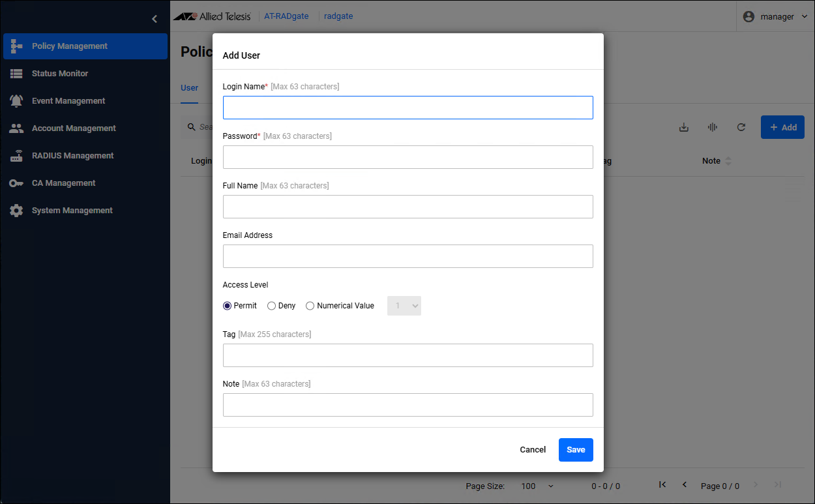The image size is (815, 504).
Task: Click the Add User dialog title
Action: 241,55
